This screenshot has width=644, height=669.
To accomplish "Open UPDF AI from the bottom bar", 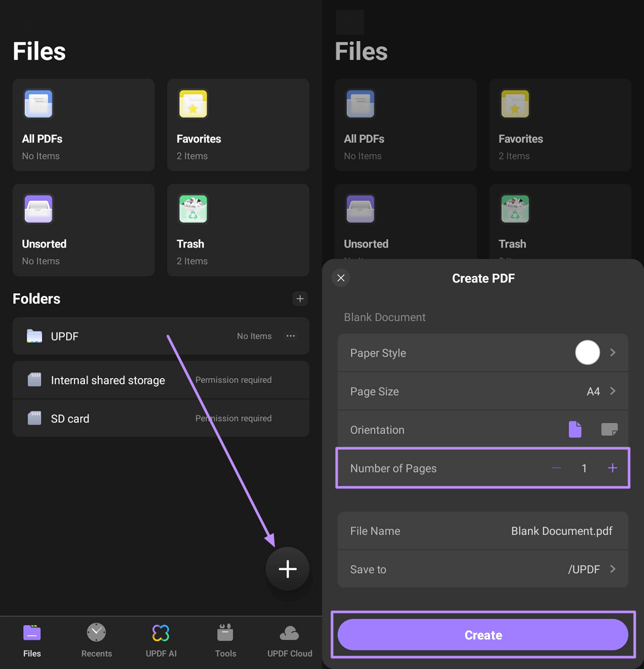I will tap(161, 640).
